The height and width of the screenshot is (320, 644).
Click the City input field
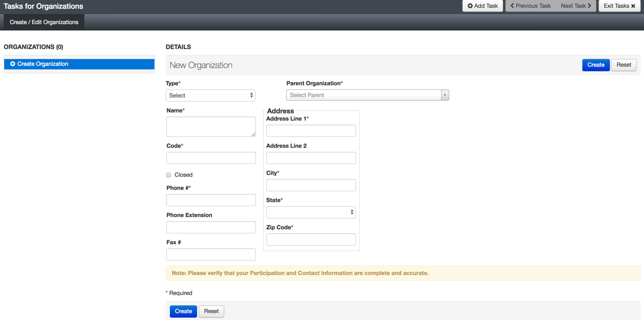point(311,185)
